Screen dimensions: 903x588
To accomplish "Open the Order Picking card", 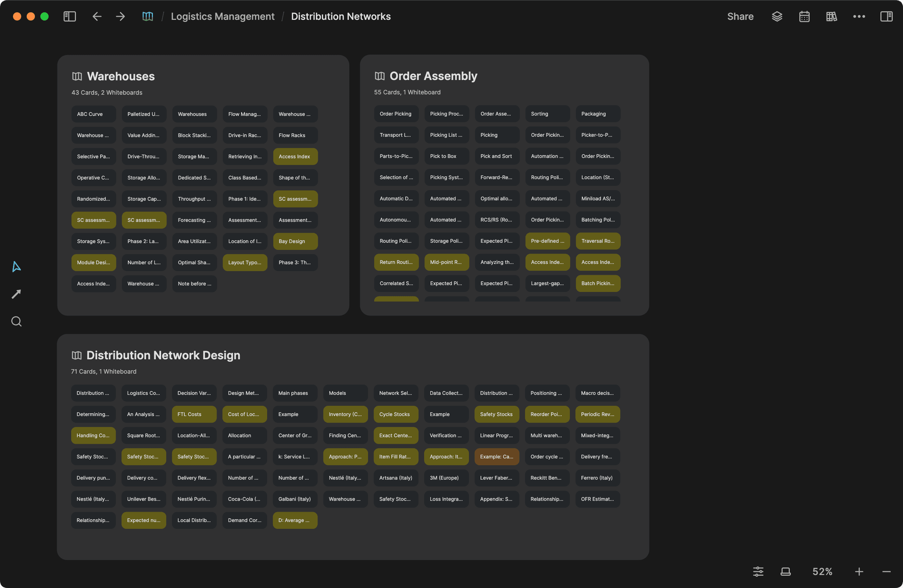I will coord(396,114).
